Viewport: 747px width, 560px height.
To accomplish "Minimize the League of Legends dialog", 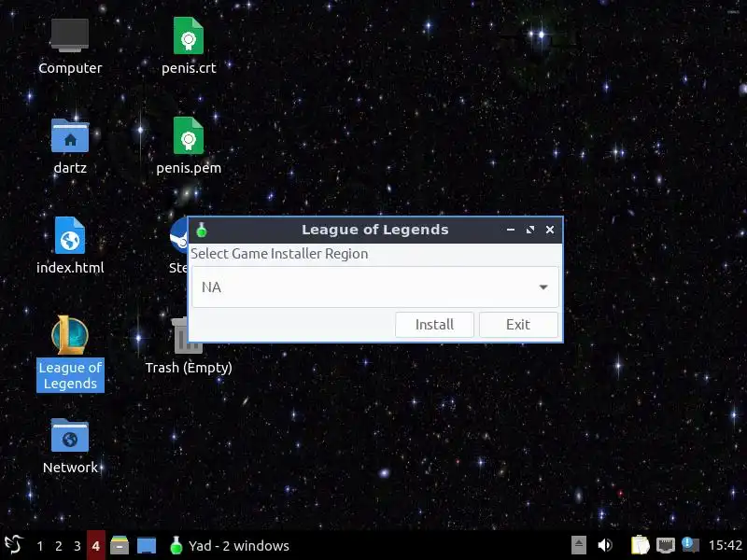I will click(x=511, y=230).
